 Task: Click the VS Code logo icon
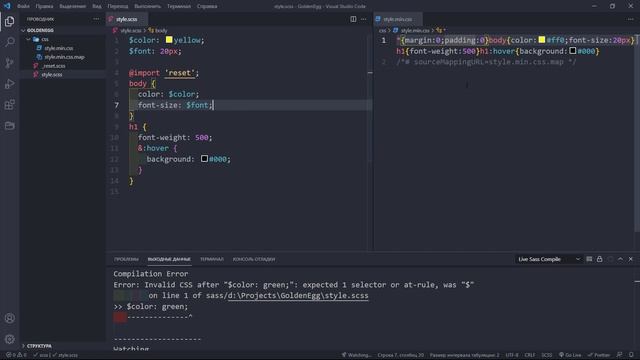point(7,6)
